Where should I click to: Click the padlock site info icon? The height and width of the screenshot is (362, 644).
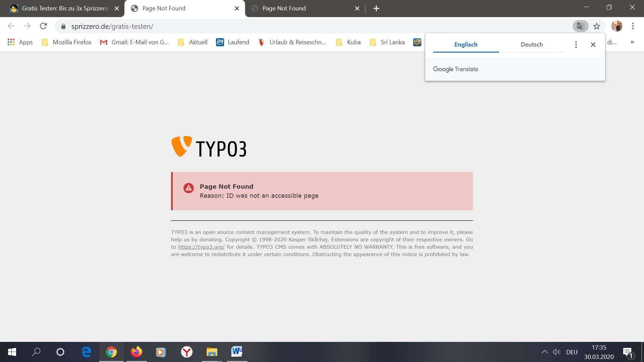[x=63, y=26]
